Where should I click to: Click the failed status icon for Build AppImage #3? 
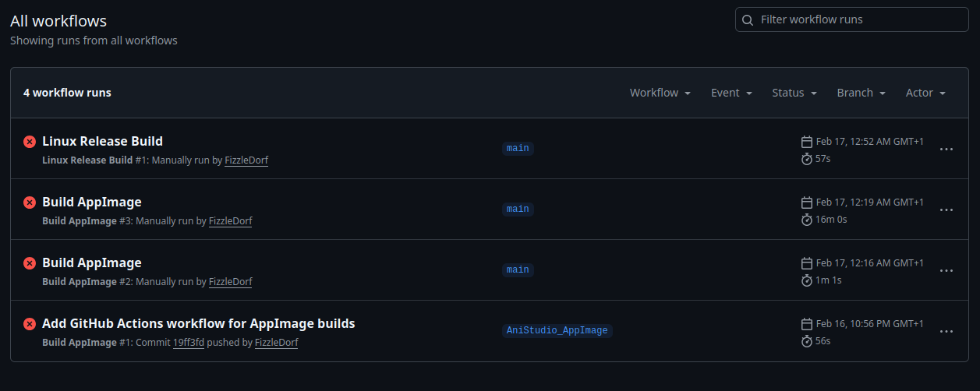[30, 203]
